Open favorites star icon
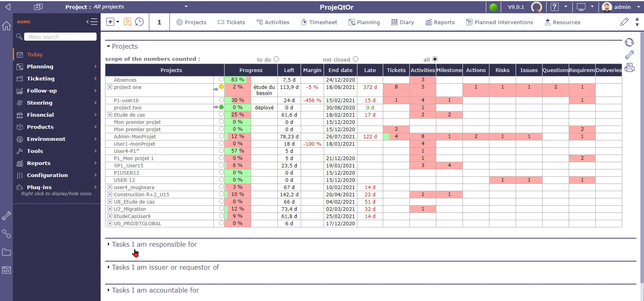This screenshot has width=644, height=301. point(128,22)
